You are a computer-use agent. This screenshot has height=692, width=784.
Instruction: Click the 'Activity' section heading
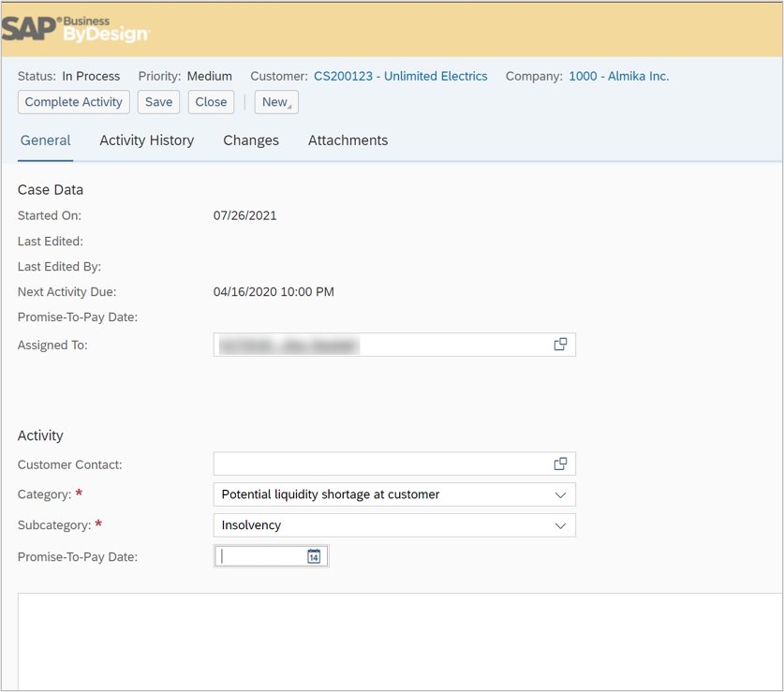[x=40, y=435]
